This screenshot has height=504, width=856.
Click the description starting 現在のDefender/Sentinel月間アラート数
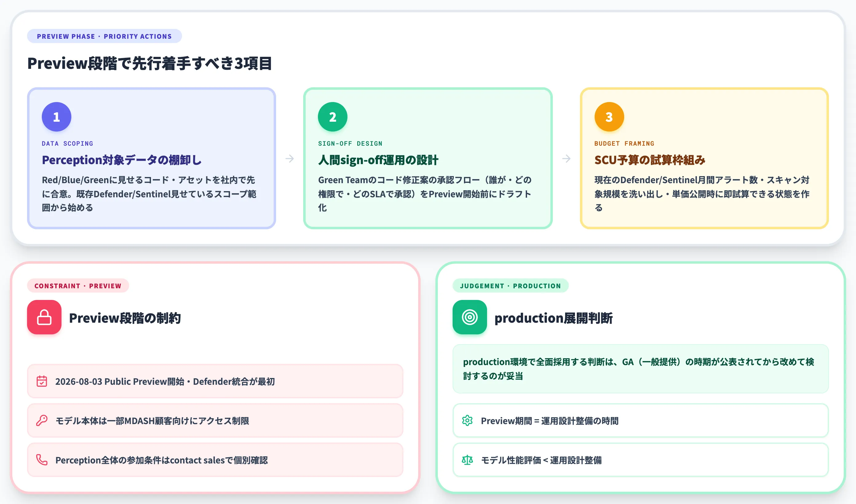coord(702,194)
